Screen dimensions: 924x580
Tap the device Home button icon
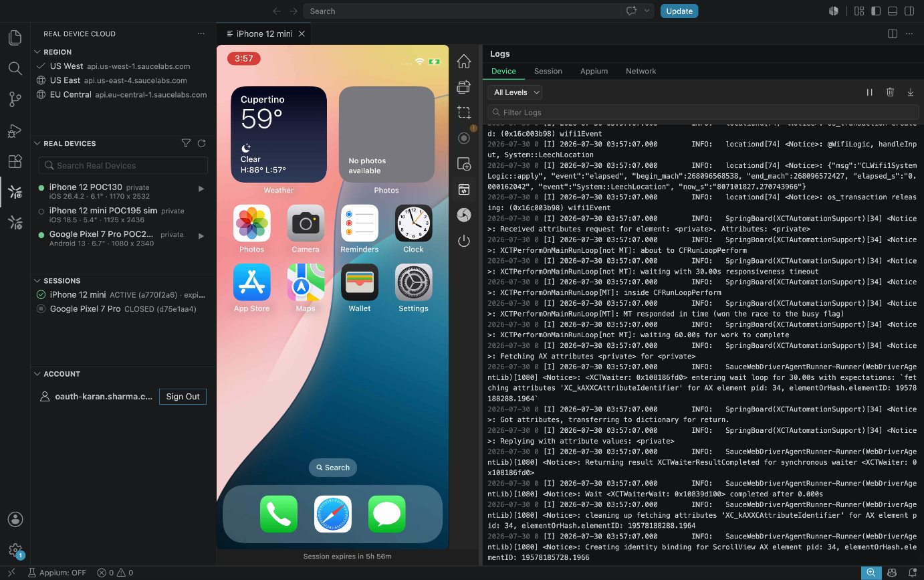[464, 62]
